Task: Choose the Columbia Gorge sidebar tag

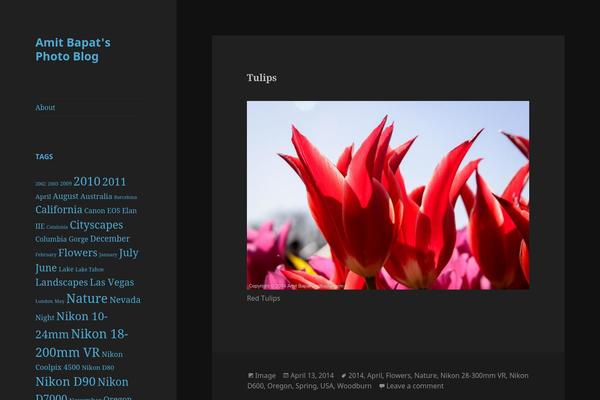Action: tap(62, 239)
